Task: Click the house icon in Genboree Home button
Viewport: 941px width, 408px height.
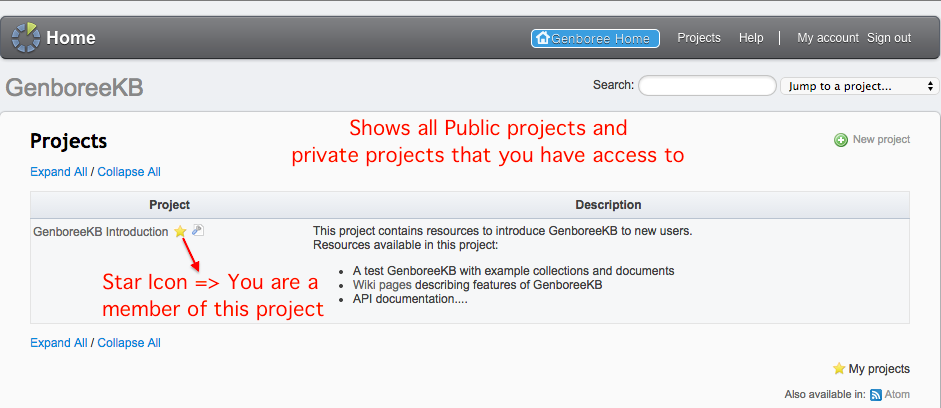Action: point(543,38)
